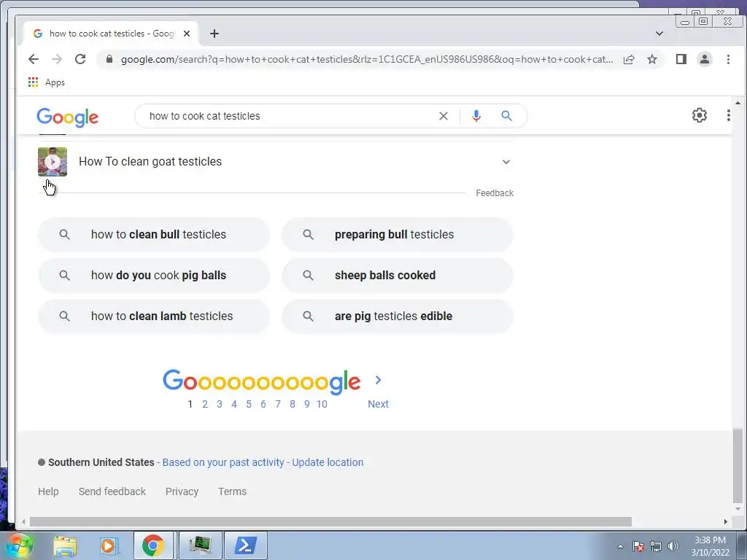Expand 'How To clean goat testicles' chevron
The height and width of the screenshot is (560, 747).
pos(506,162)
